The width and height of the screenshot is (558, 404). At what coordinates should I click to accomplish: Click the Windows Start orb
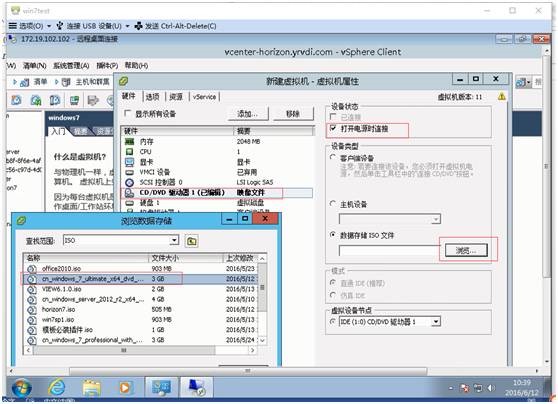click(22, 388)
